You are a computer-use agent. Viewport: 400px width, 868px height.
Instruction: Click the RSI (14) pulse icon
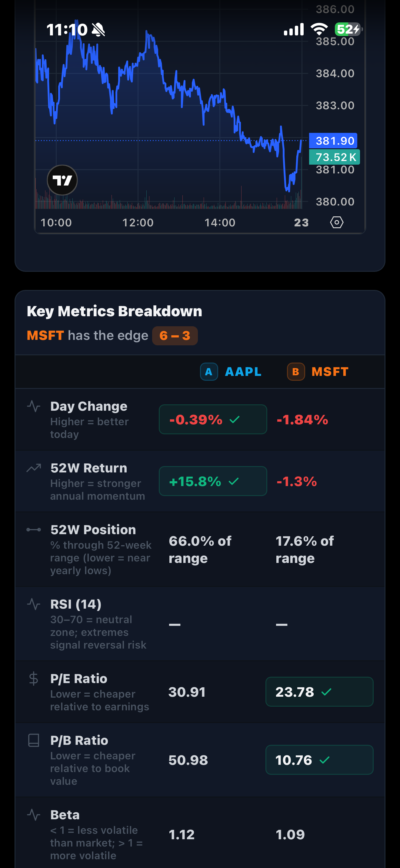pos(33,604)
